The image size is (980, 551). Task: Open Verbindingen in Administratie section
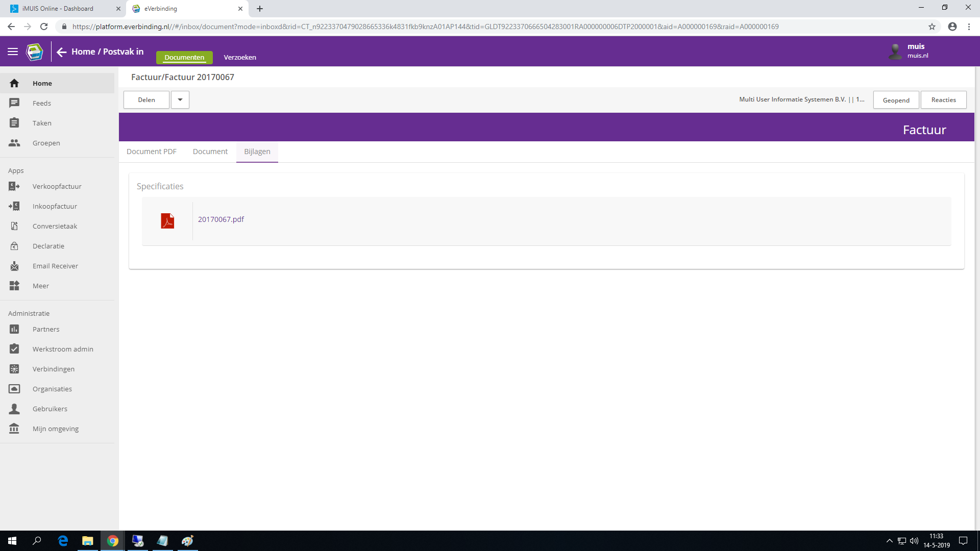click(53, 369)
